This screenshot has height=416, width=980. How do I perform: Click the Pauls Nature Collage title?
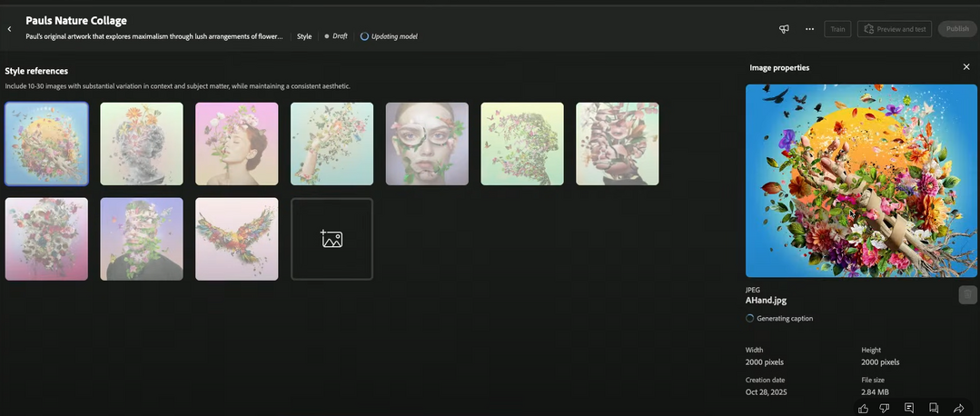tap(76, 20)
